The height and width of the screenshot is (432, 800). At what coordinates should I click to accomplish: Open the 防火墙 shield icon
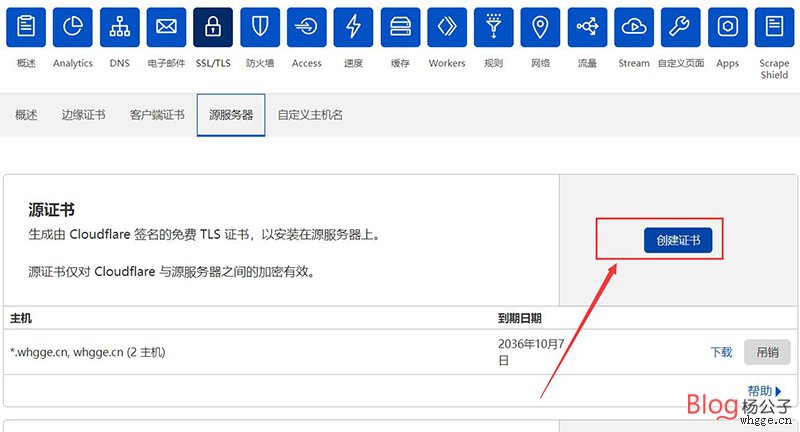(x=260, y=27)
